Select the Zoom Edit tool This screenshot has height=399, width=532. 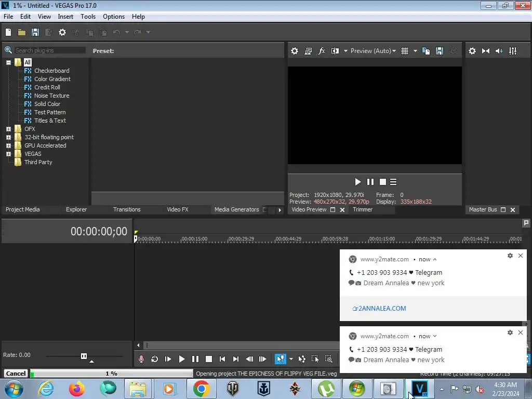click(x=328, y=359)
